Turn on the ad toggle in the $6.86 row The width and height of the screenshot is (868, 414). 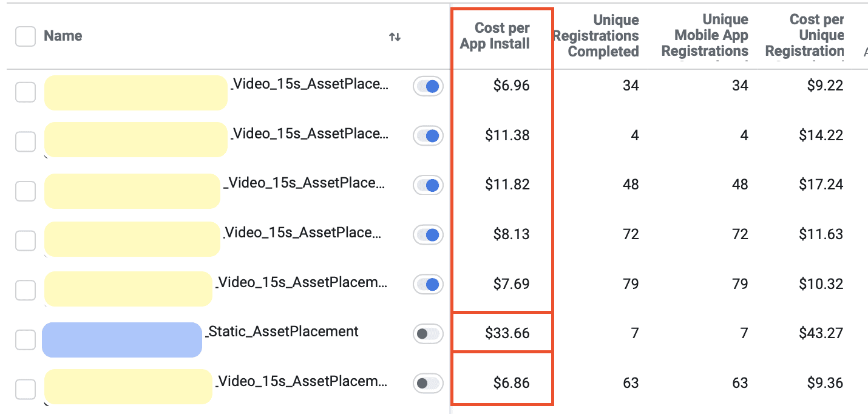(x=428, y=383)
